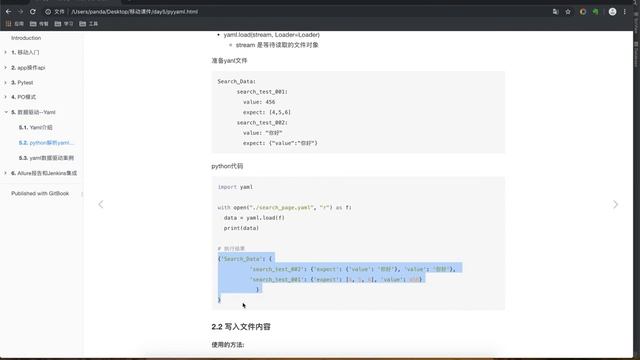Open the translate page icon
This screenshot has height=360, width=640.
(x=556, y=12)
